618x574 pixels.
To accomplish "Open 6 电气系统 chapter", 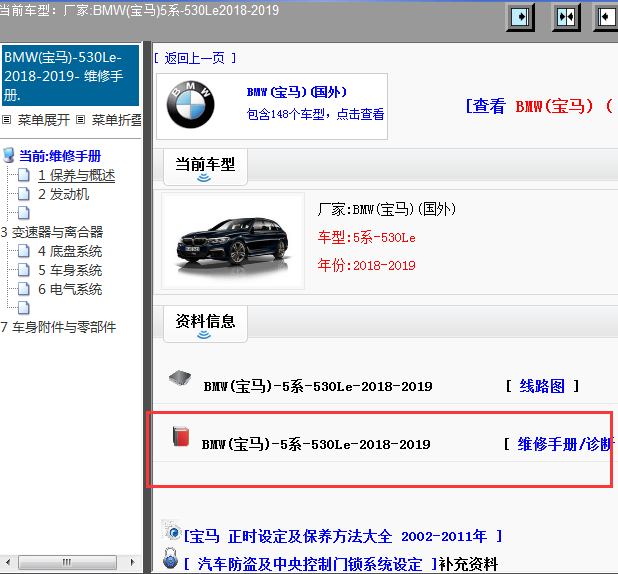I will (70, 289).
